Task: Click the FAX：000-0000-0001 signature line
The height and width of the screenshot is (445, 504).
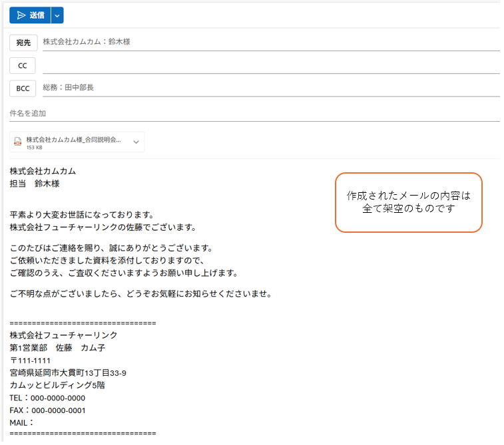Action: [x=47, y=410]
